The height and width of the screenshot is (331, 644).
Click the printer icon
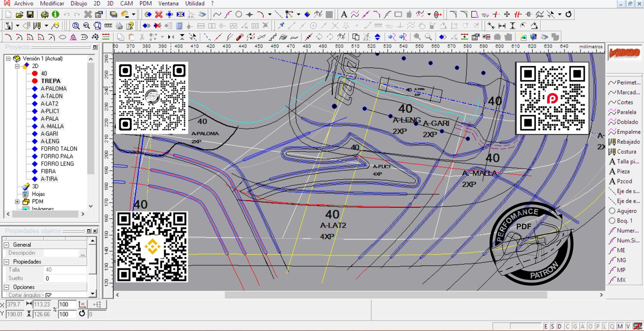pyautogui.click(x=119, y=25)
